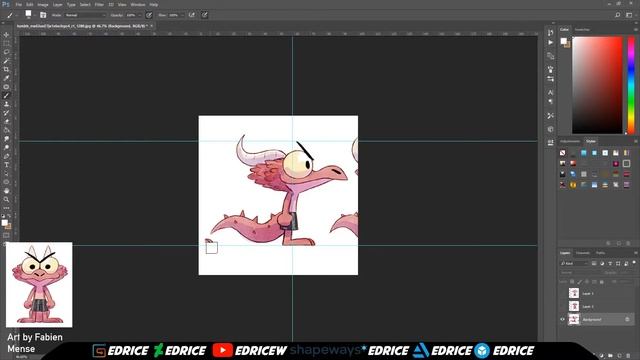Screen dimensions: 640x360
Task: Toggle layer filter on/off switch
Action: (x=634, y=263)
